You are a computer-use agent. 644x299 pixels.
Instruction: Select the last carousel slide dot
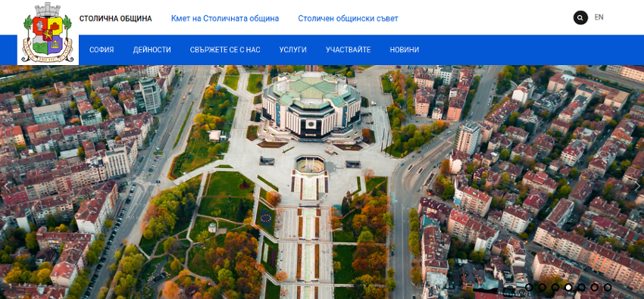pyautogui.click(x=608, y=288)
